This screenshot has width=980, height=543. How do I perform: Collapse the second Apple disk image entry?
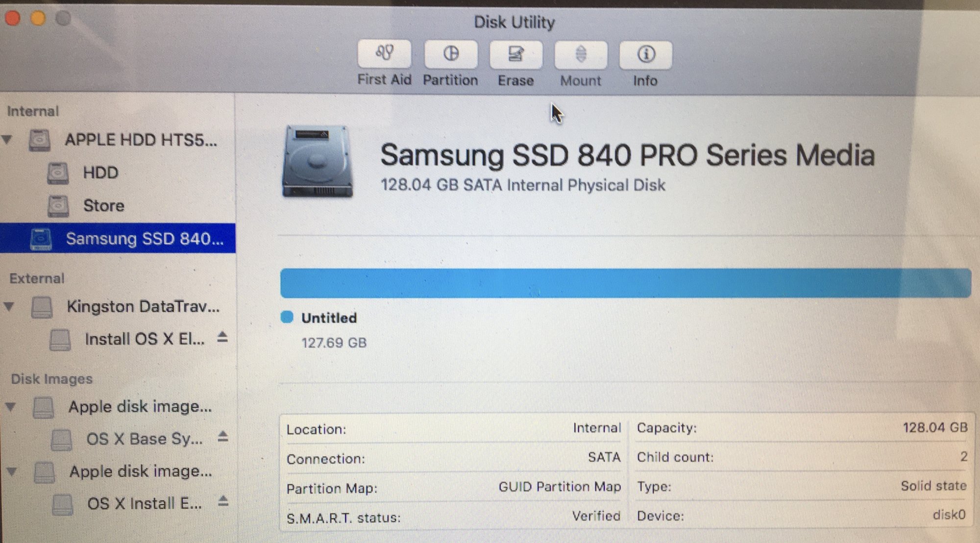(x=12, y=471)
